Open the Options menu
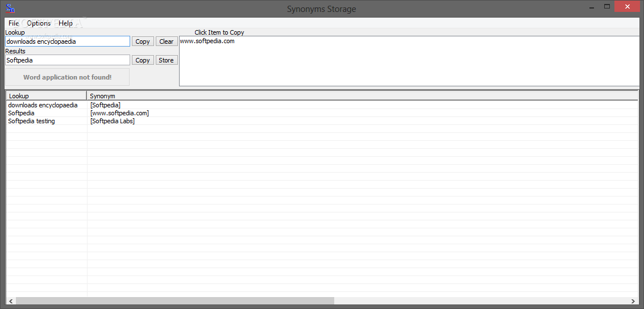 pos(39,23)
